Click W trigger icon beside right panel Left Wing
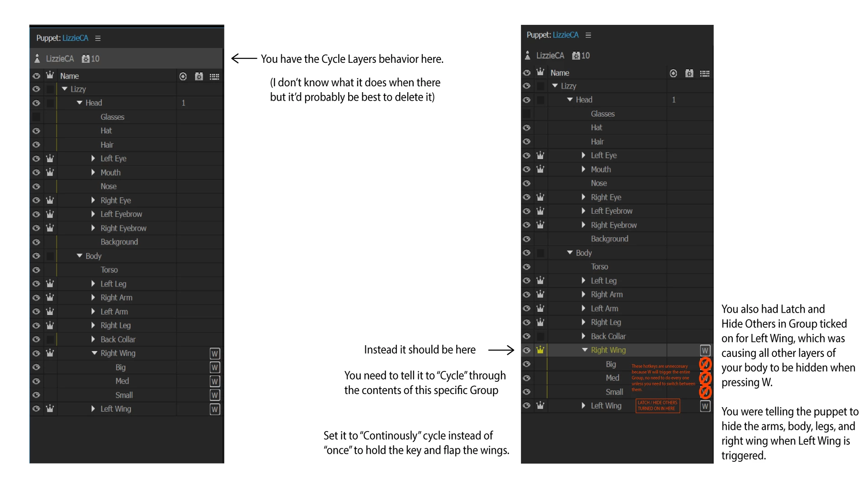 point(705,406)
